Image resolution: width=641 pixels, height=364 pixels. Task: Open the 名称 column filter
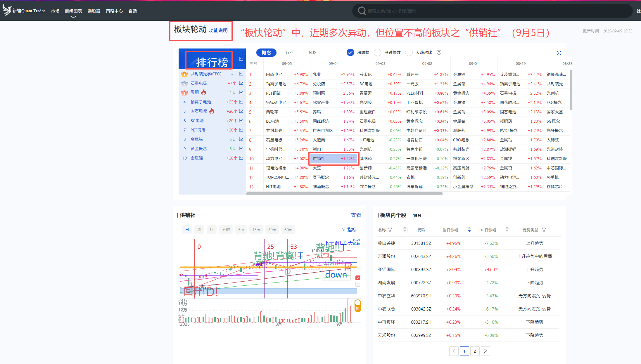pos(390,230)
